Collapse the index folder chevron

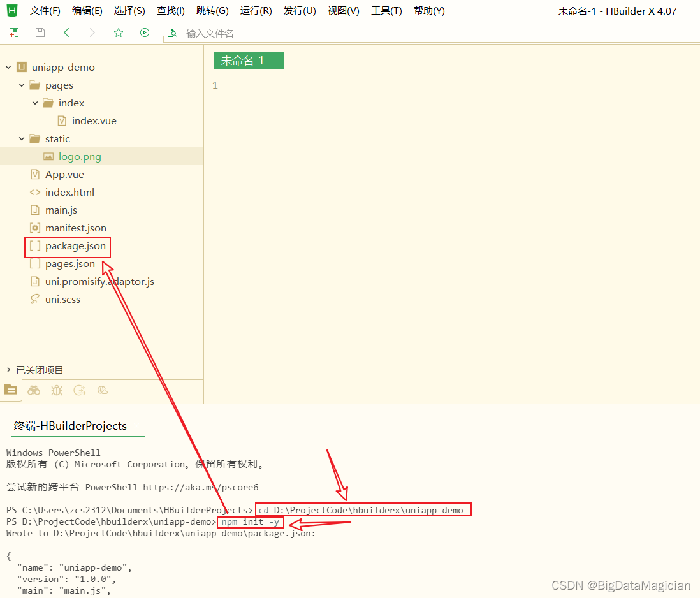(35, 103)
